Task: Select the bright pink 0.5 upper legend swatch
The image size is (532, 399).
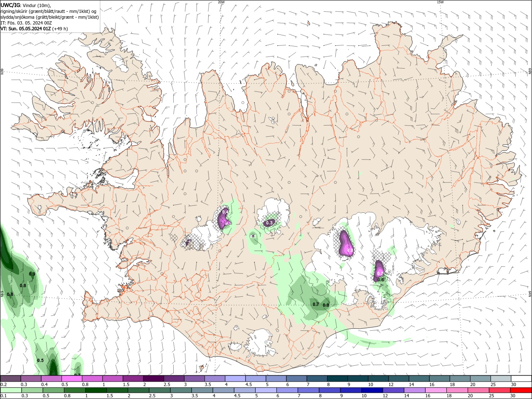Action: tap(71, 379)
